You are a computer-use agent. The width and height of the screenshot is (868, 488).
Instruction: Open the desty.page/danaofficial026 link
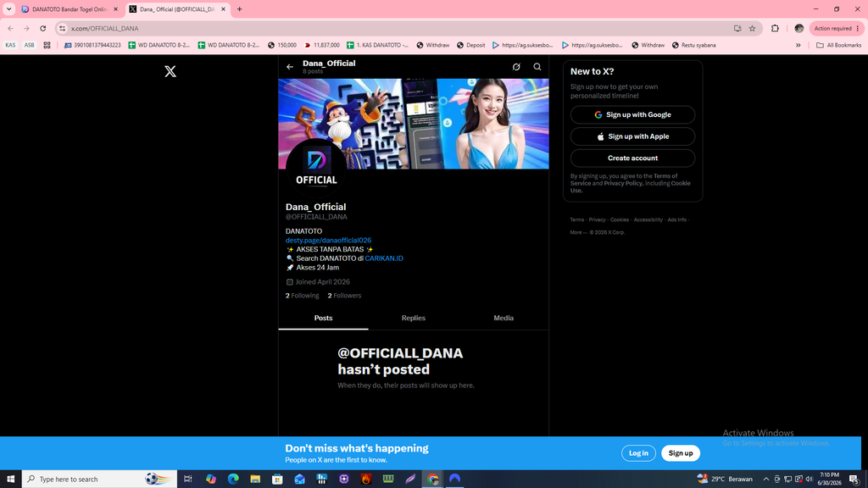(x=328, y=240)
